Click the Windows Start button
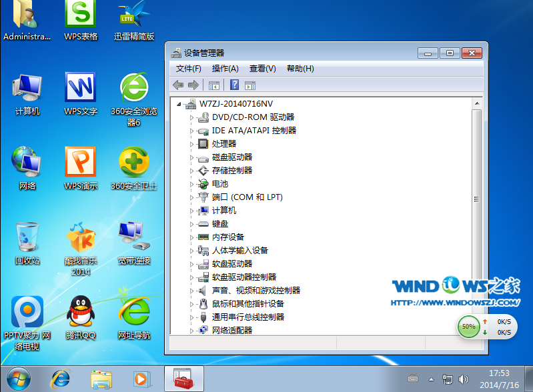This screenshot has height=392, width=533. (18, 378)
